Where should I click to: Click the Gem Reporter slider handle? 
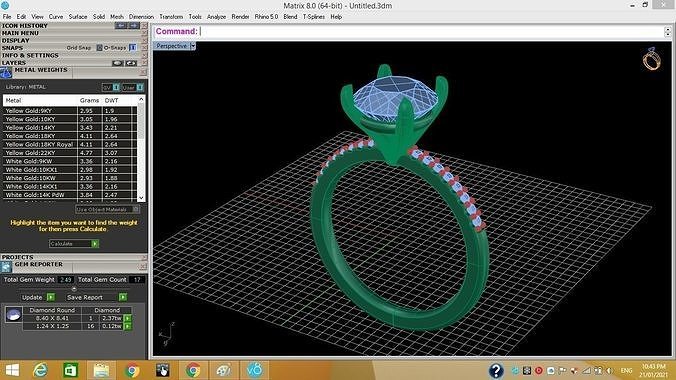pos(74,289)
